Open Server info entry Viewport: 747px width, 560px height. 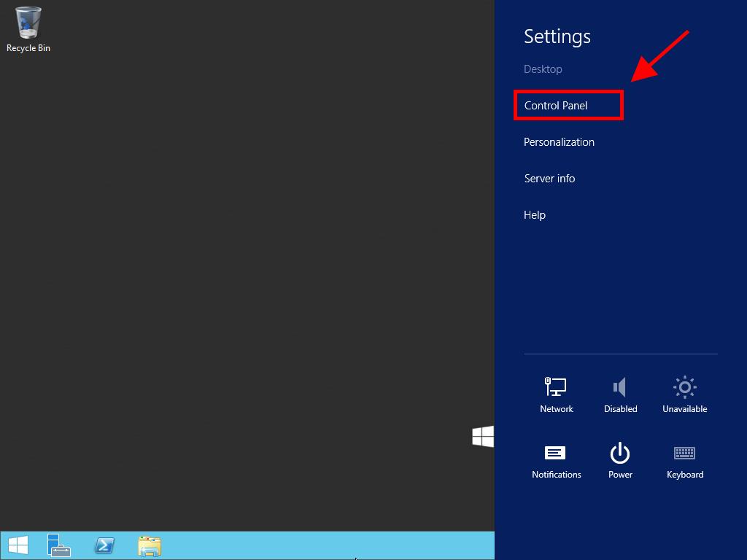549,179
